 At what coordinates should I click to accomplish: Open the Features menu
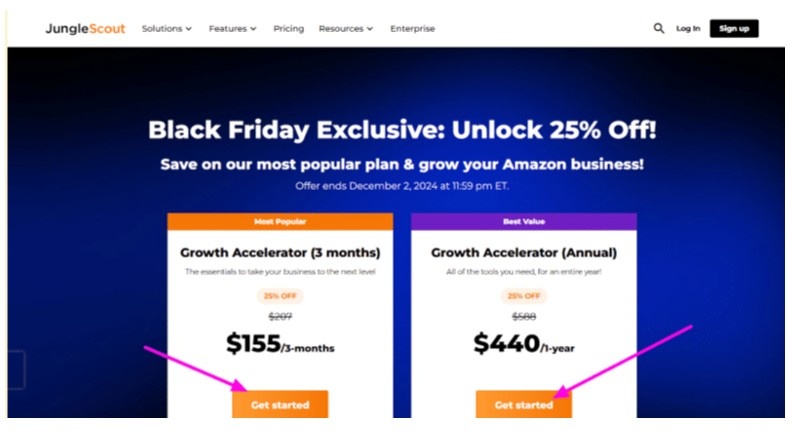pyautogui.click(x=233, y=28)
